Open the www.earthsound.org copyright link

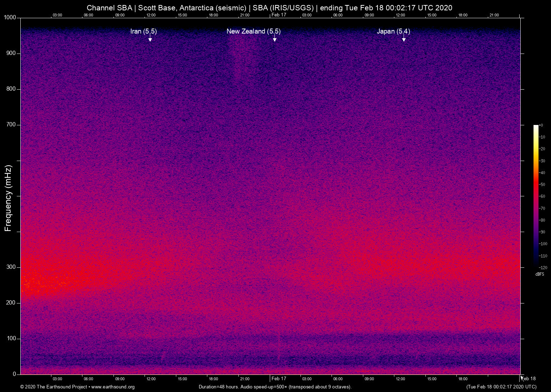(x=113, y=387)
